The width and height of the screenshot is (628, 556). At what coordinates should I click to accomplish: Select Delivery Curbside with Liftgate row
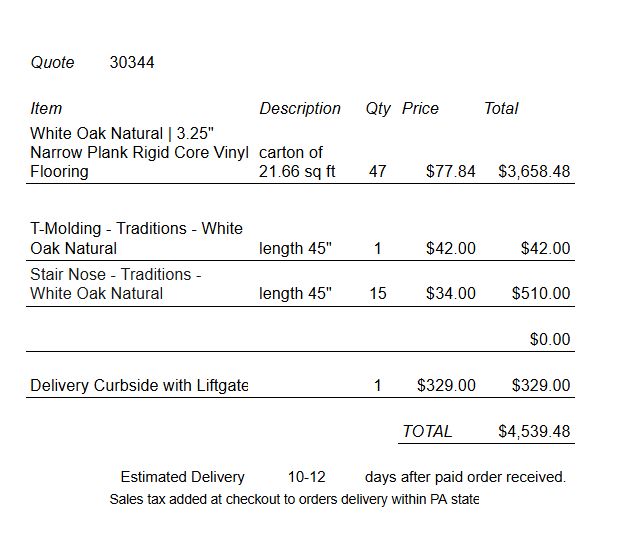(x=300, y=385)
